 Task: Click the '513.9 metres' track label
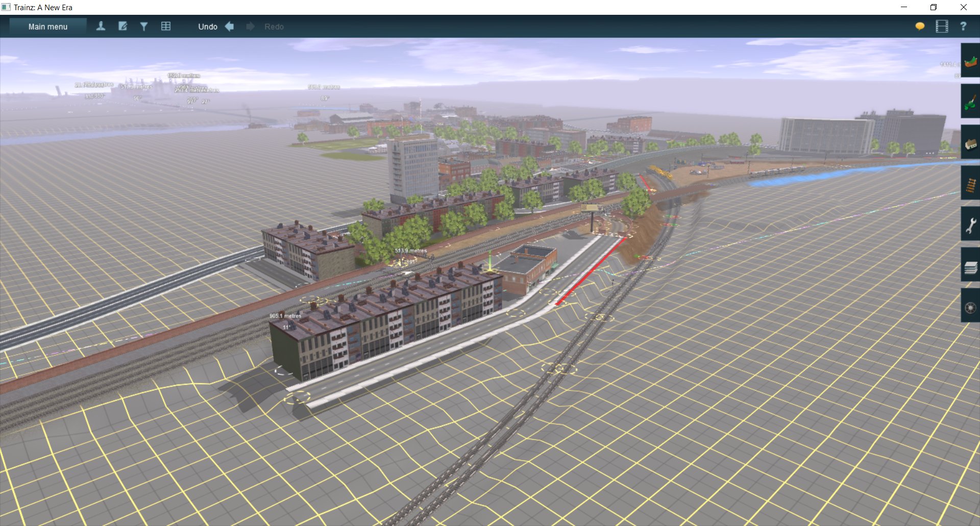(410, 251)
